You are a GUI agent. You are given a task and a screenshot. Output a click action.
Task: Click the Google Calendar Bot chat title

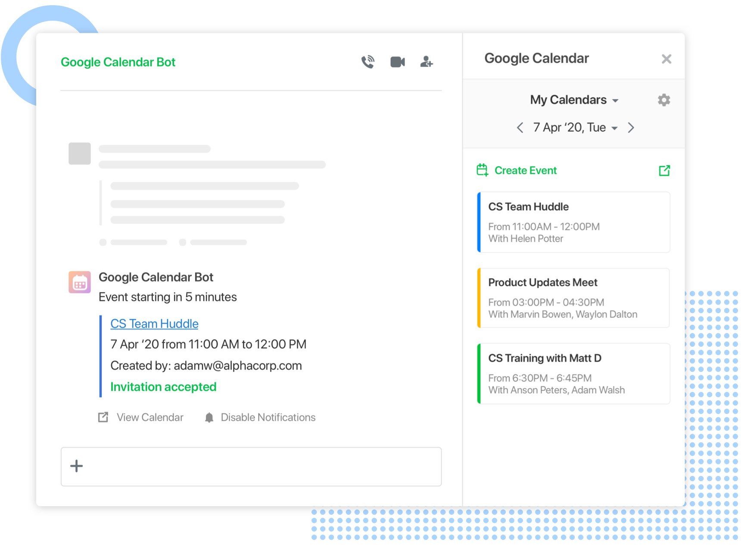pyautogui.click(x=118, y=62)
